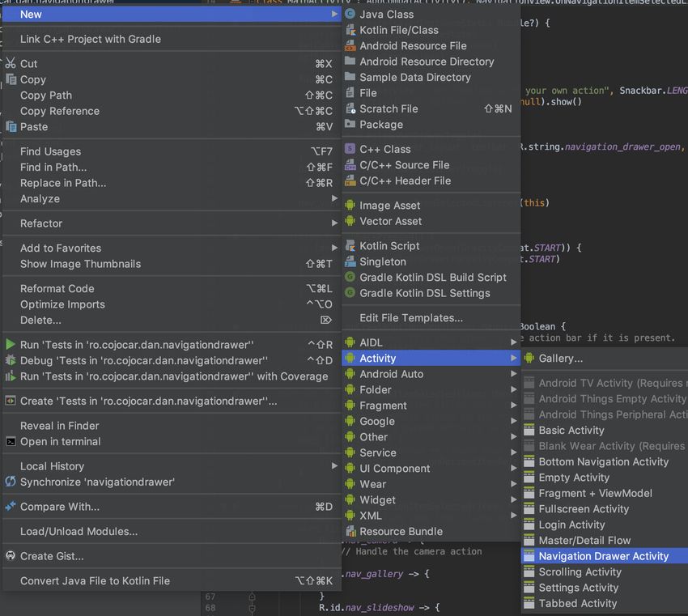
Task: Select Sample Data Directory
Action: pyautogui.click(x=431, y=77)
